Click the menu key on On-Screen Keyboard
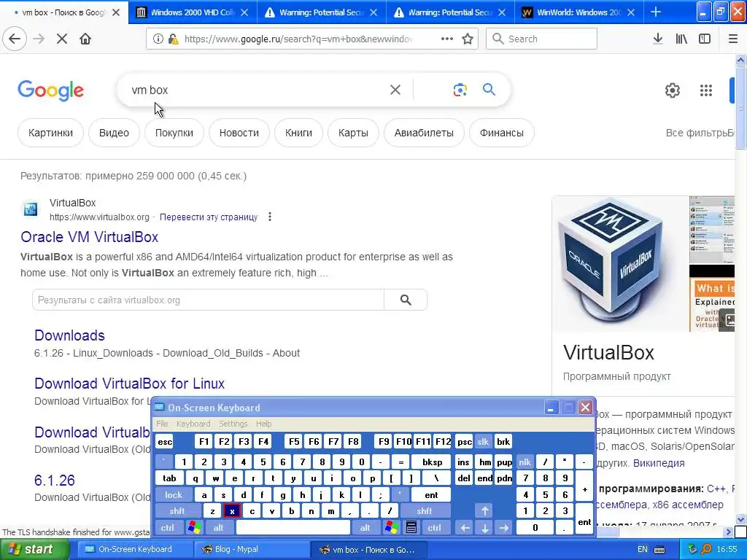 click(411, 528)
